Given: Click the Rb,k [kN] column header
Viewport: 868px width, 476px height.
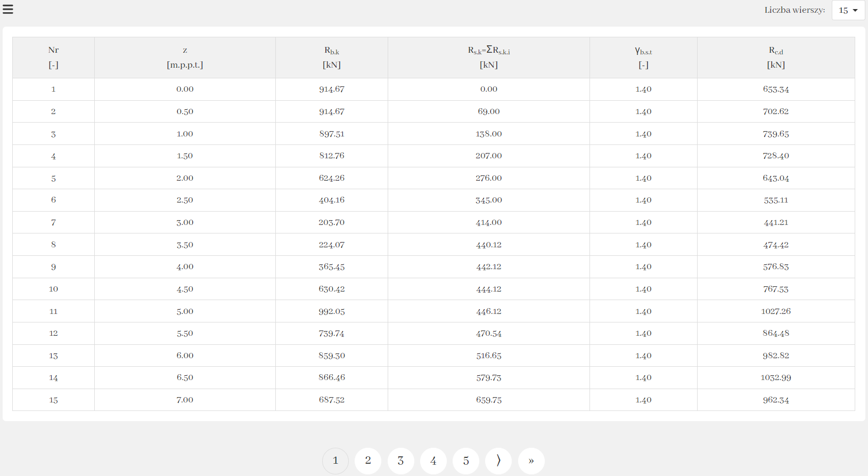Looking at the screenshot, I should 331,57.
